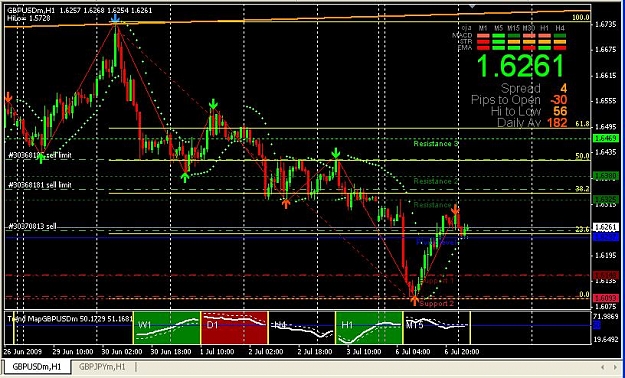Screen dimensions: 625x378
Task: Click the STR M15 orange signal cell
Action: click(x=514, y=42)
